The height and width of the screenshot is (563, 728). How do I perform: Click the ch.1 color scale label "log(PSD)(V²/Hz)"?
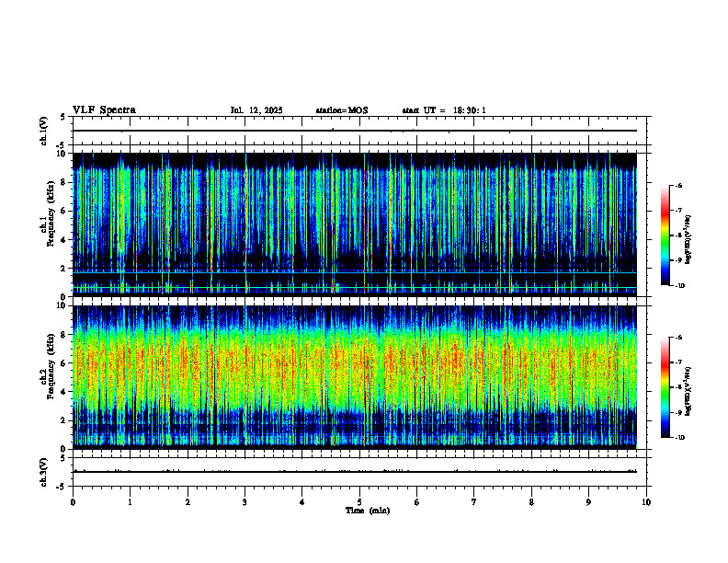tap(688, 240)
